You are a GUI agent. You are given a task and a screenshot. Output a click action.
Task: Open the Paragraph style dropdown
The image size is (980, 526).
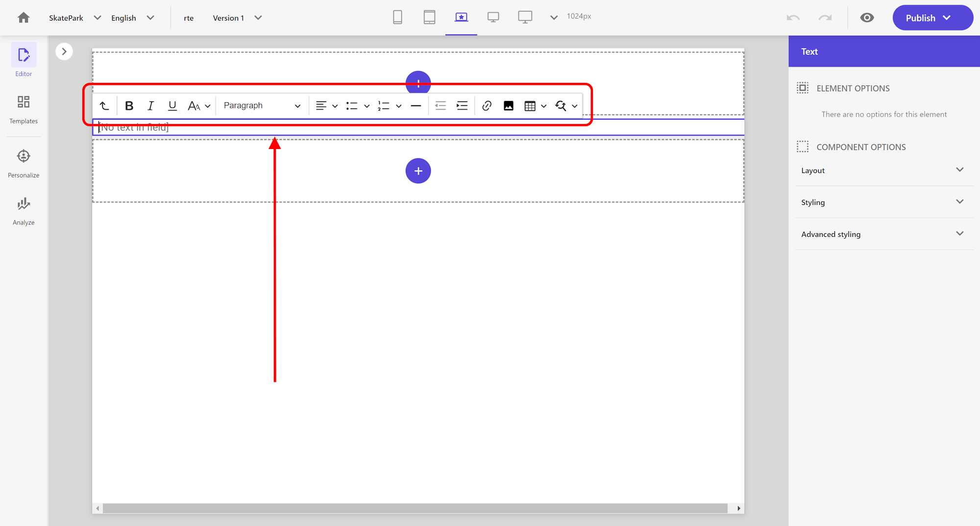pos(262,106)
